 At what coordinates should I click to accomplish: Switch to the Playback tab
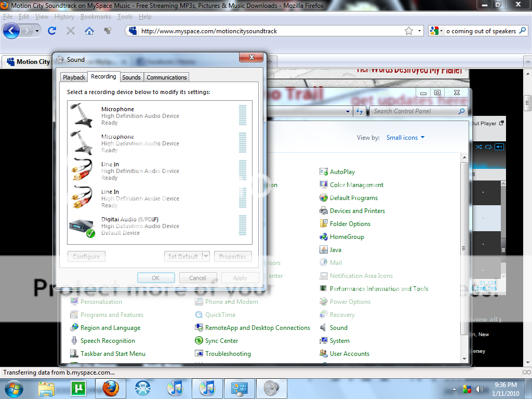point(74,77)
